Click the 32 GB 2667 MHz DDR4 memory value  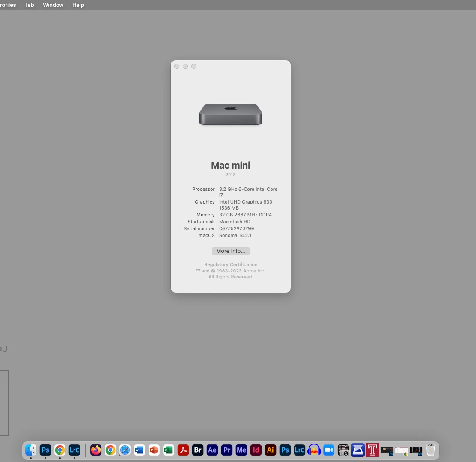coord(245,214)
